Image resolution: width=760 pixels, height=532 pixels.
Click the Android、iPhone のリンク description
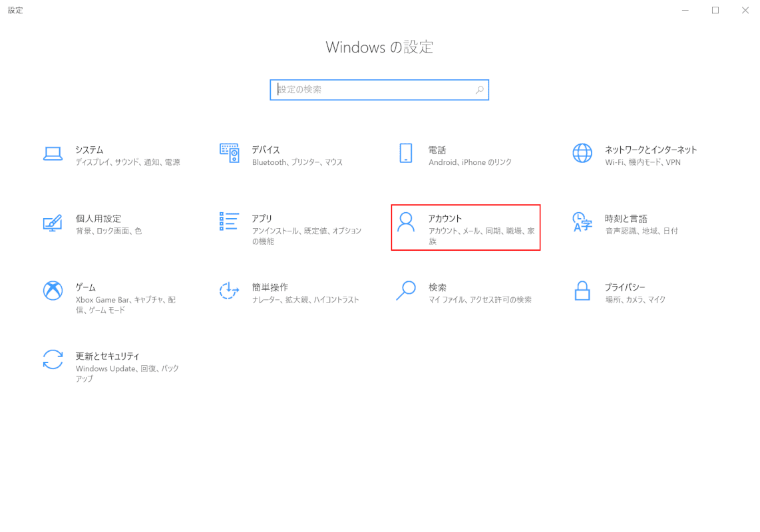point(470,162)
